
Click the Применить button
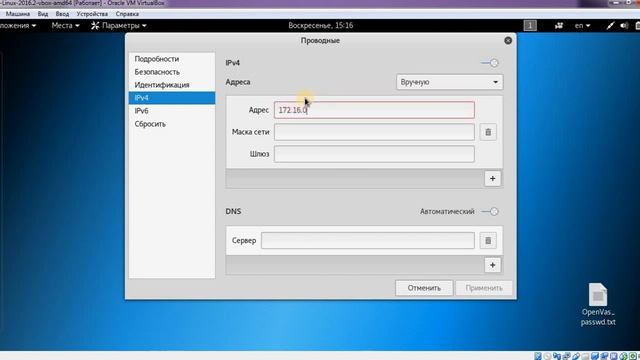(484, 288)
